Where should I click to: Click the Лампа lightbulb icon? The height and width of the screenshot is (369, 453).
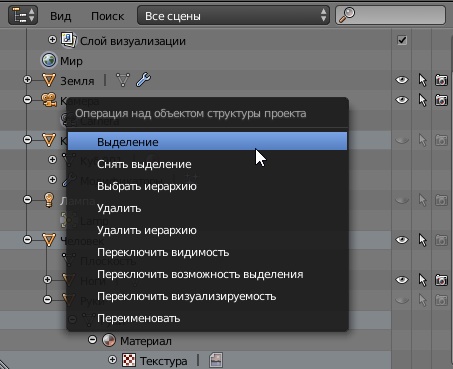pyautogui.click(x=49, y=200)
